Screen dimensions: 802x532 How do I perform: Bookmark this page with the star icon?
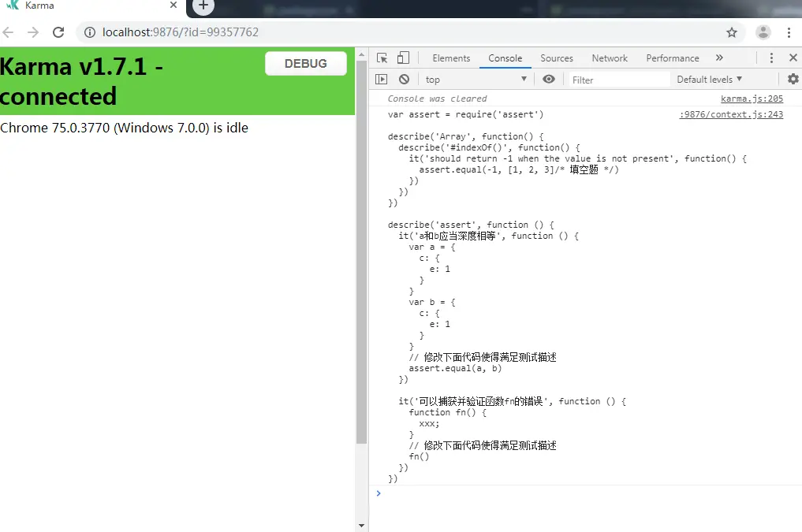click(732, 32)
